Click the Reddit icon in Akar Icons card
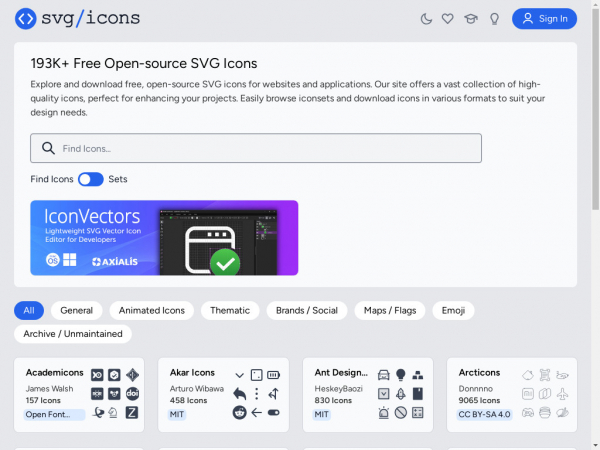The height and width of the screenshot is (450, 600). [x=240, y=412]
